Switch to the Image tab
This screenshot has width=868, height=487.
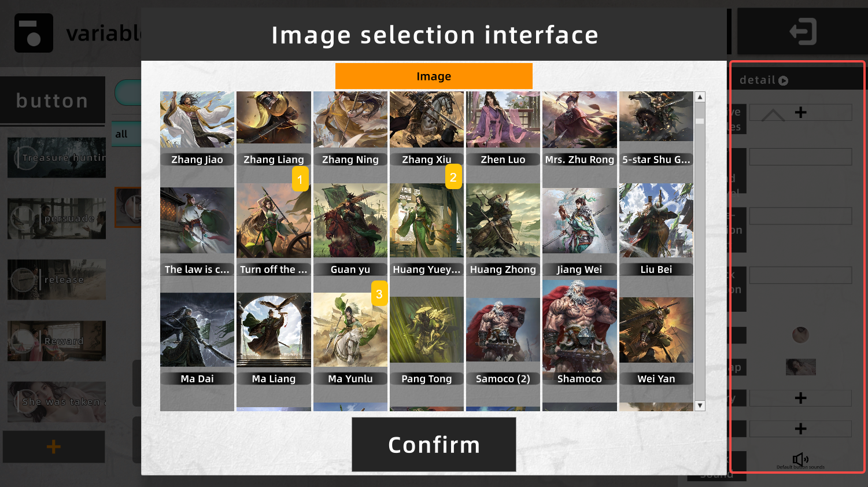click(x=434, y=76)
